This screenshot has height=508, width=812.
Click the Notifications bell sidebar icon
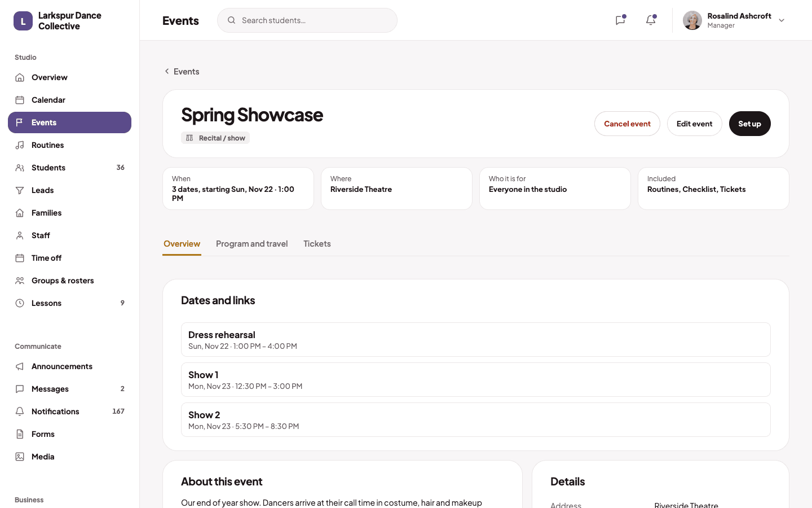coord(20,411)
